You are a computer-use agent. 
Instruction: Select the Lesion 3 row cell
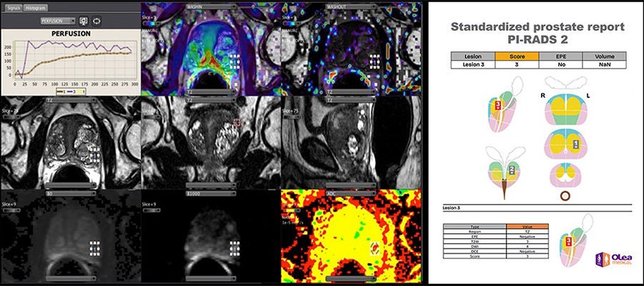(473, 64)
